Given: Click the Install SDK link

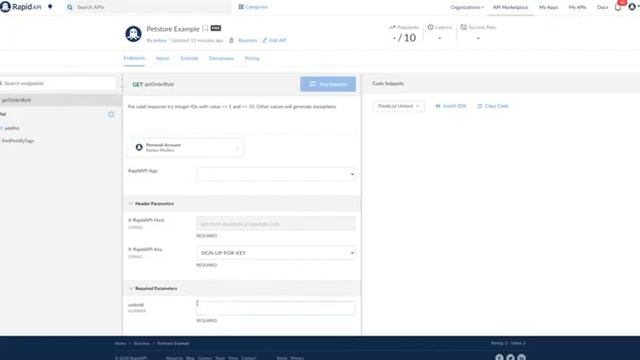Looking at the screenshot, I should [451, 106].
